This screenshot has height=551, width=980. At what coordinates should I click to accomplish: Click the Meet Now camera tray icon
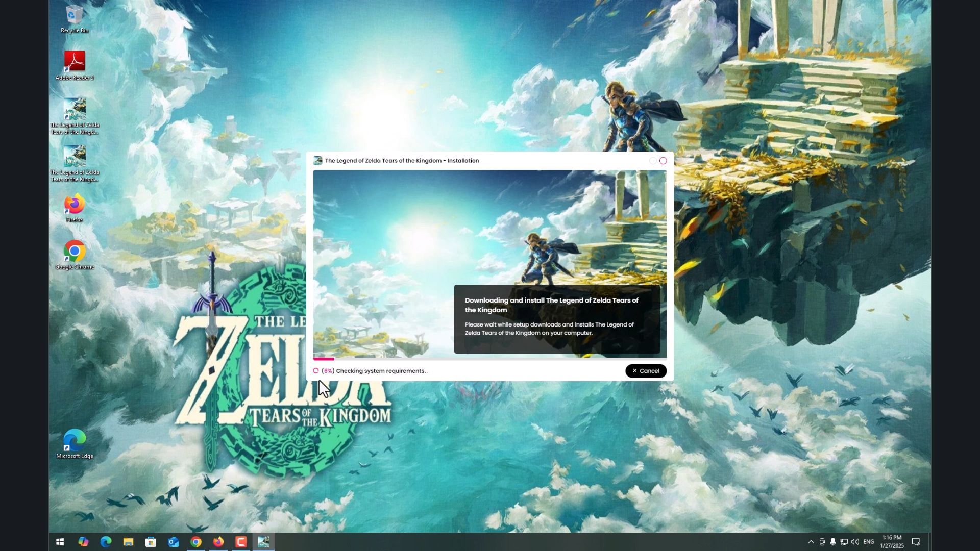822,542
